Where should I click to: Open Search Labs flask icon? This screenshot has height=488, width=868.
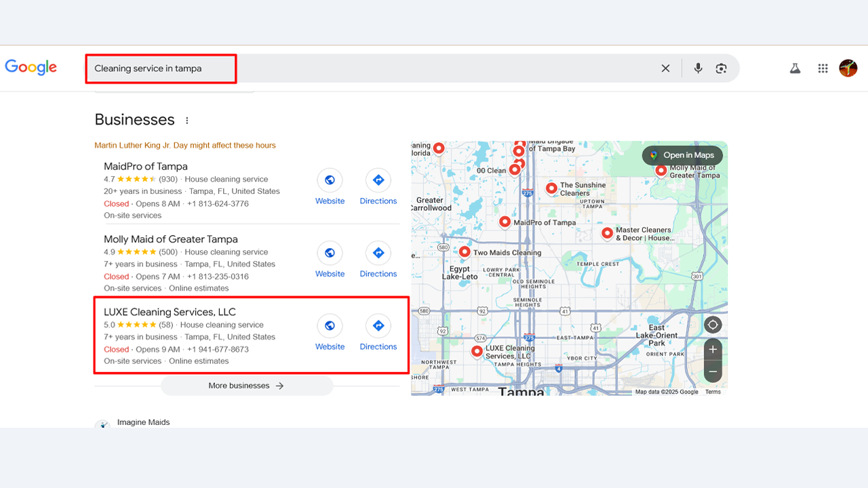click(x=795, y=68)
